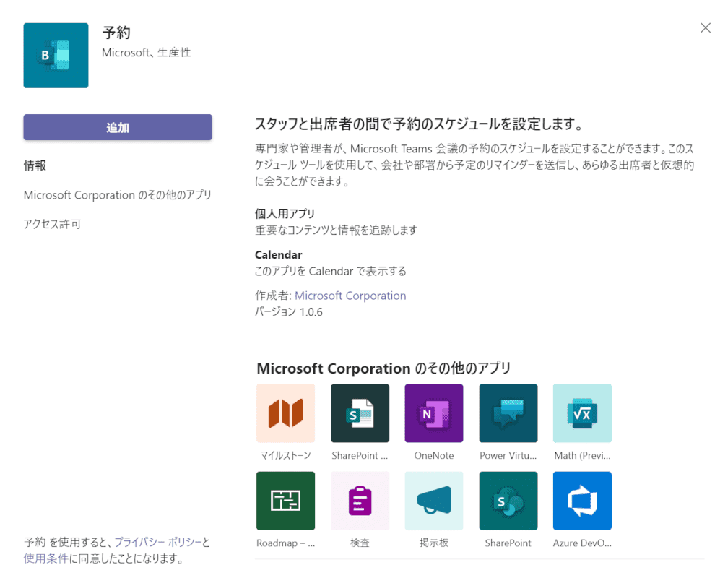728x578 pixels.
Task: Select the OneNote app icon
Action: click(x=433, y=413)
